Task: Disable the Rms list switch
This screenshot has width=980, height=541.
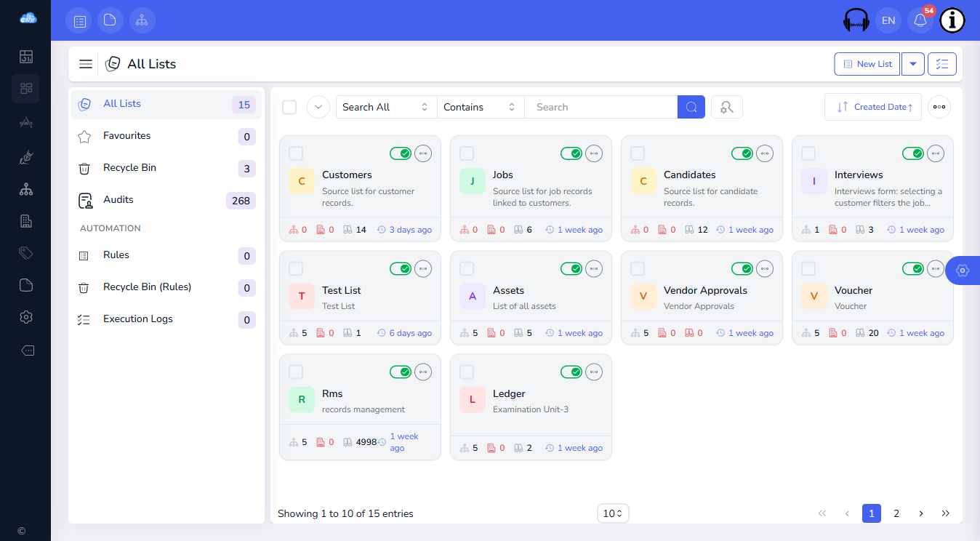Action: (x=401, y=372)
